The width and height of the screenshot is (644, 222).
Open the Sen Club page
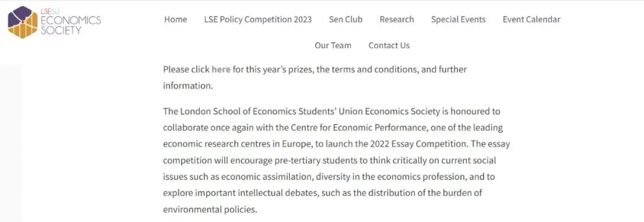click(x=345, y=19)
